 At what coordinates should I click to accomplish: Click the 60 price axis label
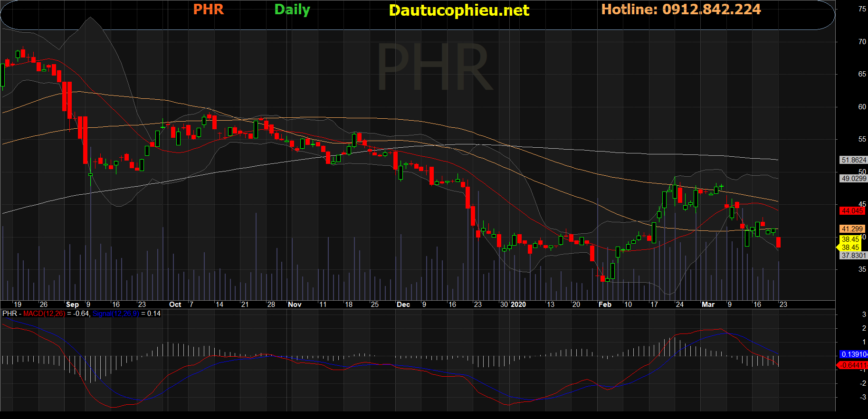pos(862,107)
